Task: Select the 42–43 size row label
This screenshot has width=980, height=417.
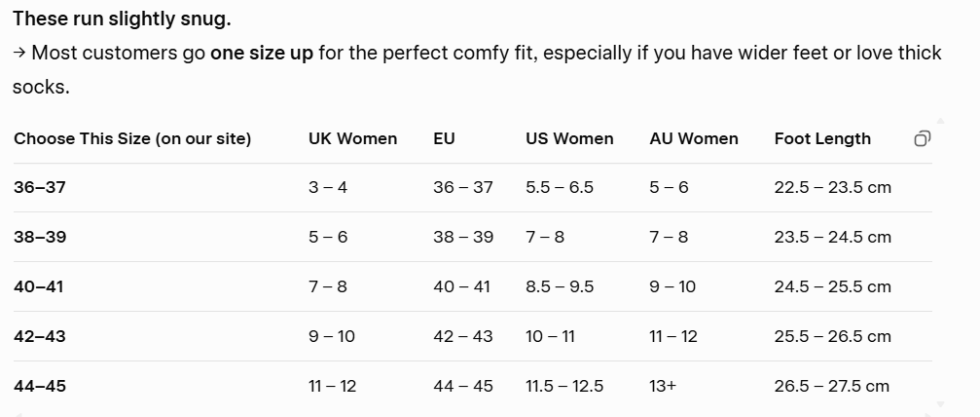Action: (x=40, y=336)
